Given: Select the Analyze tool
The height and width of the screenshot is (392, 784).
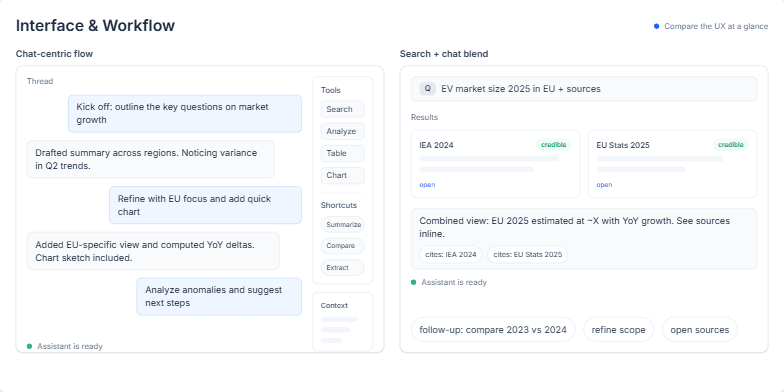Looking at the screenshot, I should [x=342, y=131].
